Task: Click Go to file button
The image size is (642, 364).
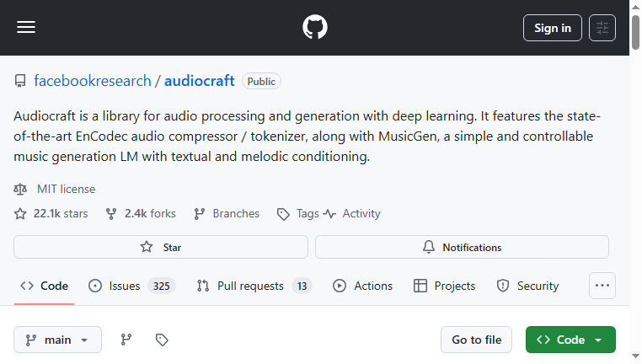Action: tap(476, 340)
